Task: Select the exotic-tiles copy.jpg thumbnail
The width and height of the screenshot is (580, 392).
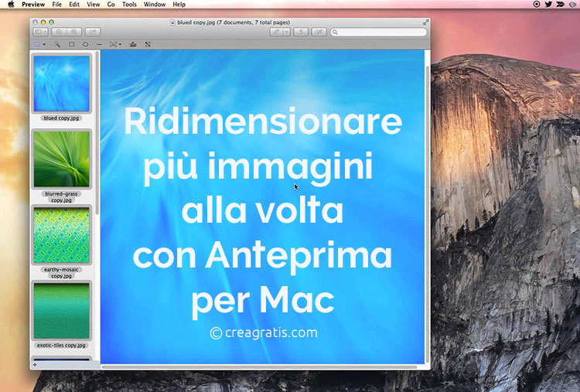Action: (61, 311)
